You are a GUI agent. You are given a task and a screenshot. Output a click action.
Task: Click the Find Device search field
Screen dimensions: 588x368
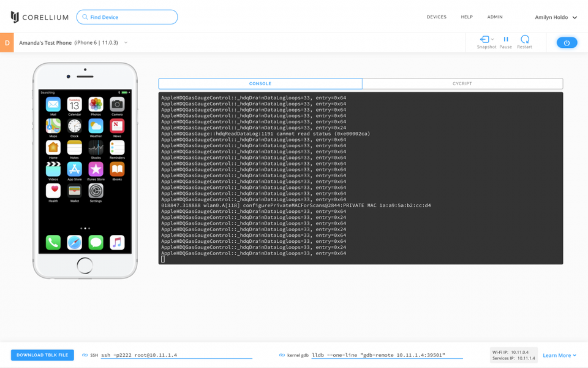tap(127, 17)
